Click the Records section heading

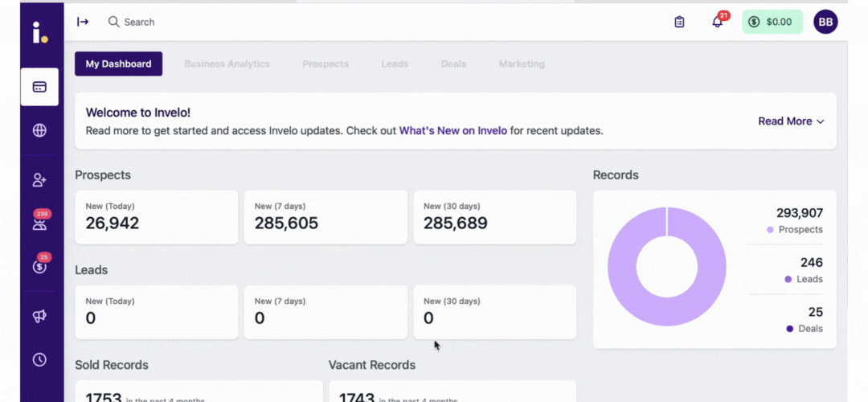click(616, 175)
